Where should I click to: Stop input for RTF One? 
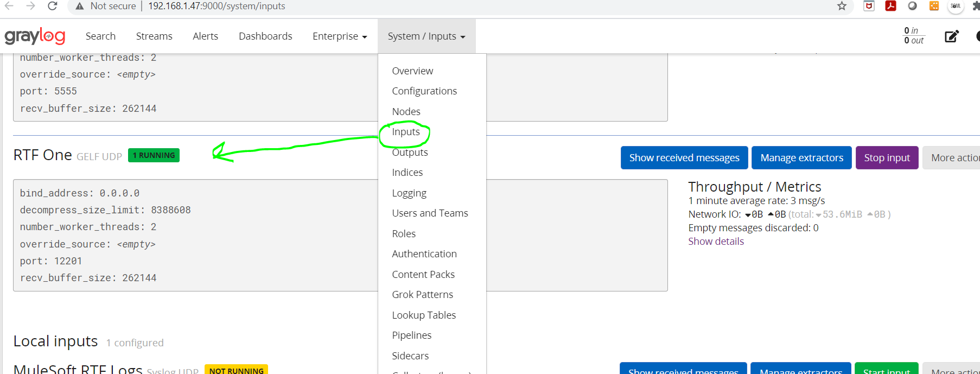point(887,158)
